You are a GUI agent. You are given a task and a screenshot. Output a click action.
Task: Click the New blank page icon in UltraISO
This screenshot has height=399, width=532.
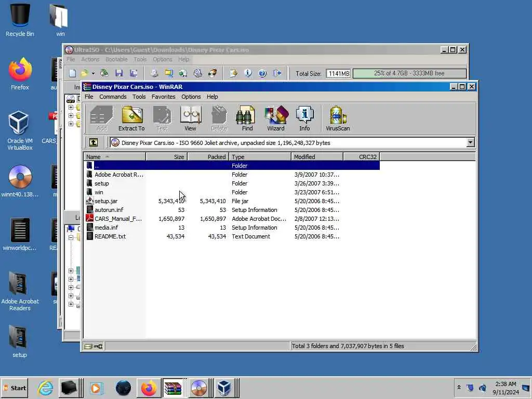(x=72, y=73)
